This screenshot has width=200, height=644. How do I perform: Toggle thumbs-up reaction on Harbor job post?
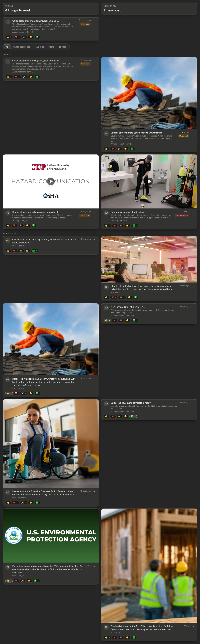coord(9,394)
